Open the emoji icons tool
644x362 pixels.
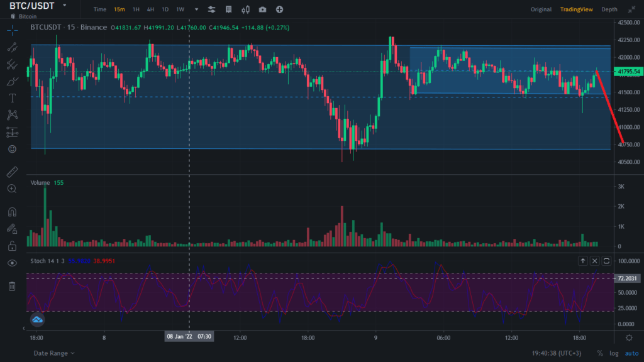[12, 149]
